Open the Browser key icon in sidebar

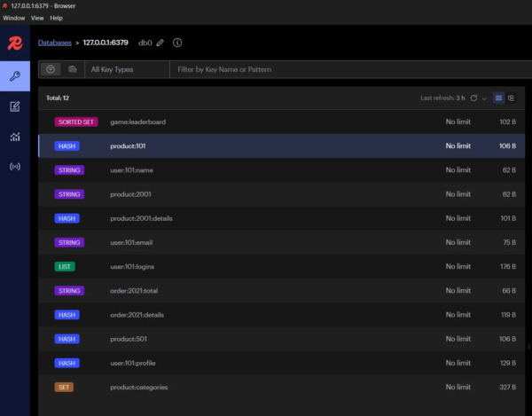(14, 76)
